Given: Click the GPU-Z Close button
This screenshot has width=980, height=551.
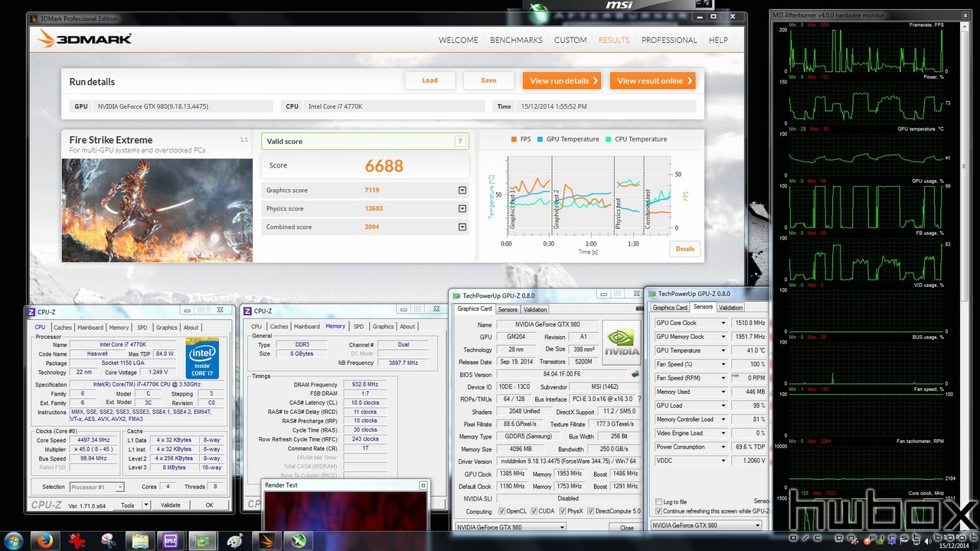Looking at the screenshot, I should 627,527.
